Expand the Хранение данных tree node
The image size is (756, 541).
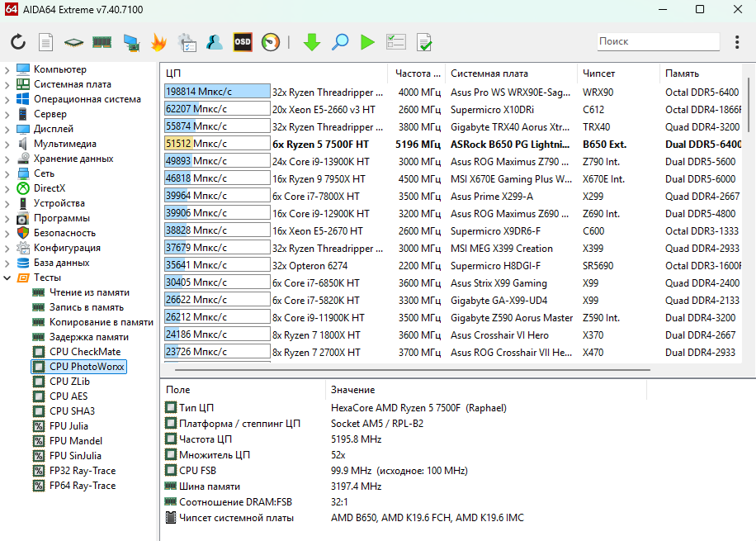(7, 159)
